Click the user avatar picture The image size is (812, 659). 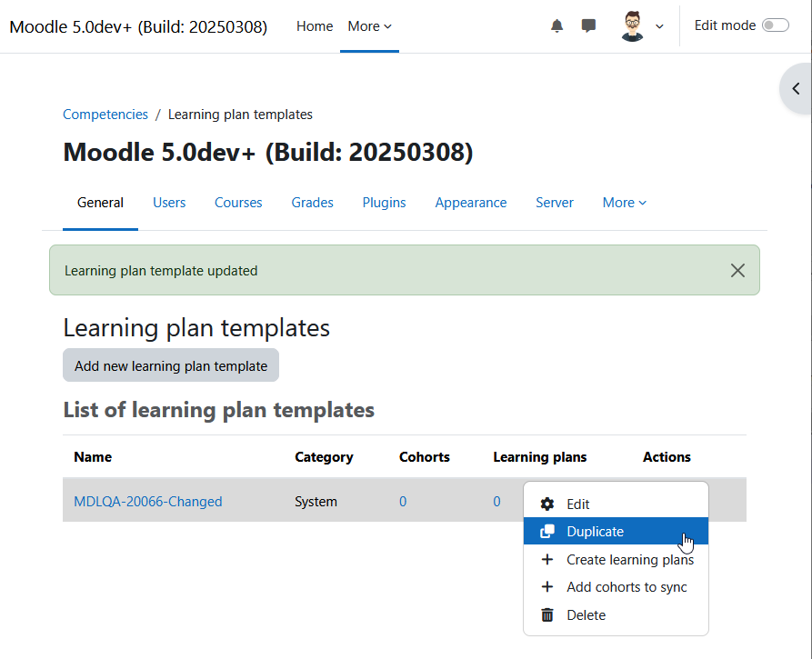pos(632,25)
